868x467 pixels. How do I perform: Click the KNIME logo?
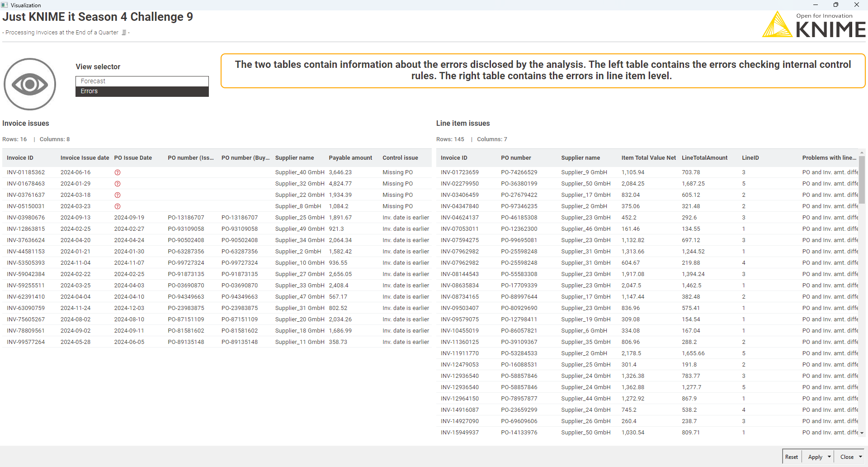click(x=814, y=24)
